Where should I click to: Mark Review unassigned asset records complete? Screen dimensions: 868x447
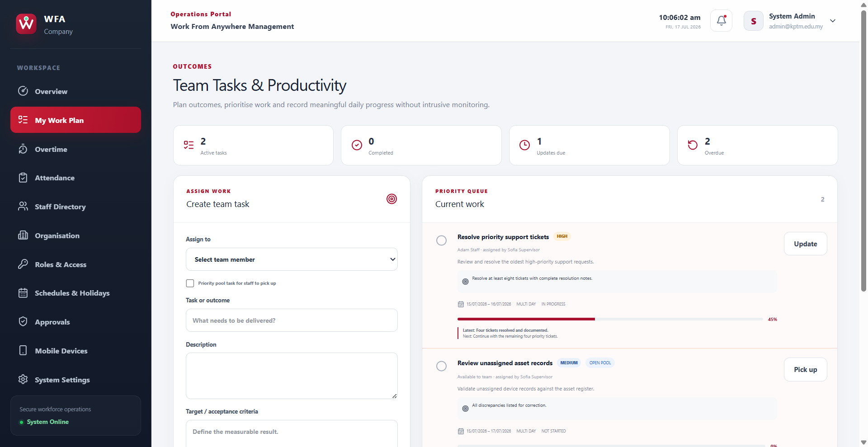[x=441, y=366]
